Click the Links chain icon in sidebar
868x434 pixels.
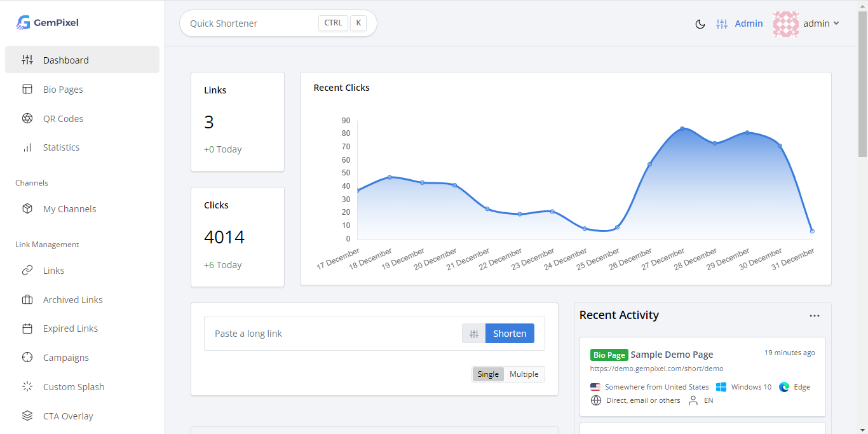(x=27, y=271)
